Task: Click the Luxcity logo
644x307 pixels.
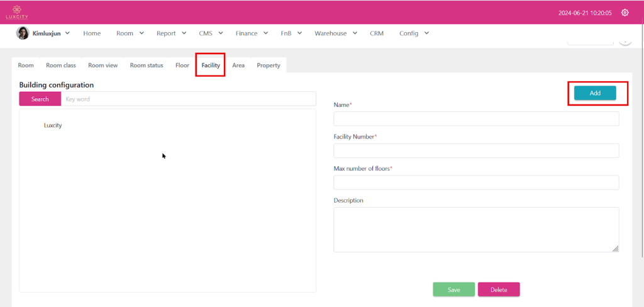Action: (x=13, y=12)
